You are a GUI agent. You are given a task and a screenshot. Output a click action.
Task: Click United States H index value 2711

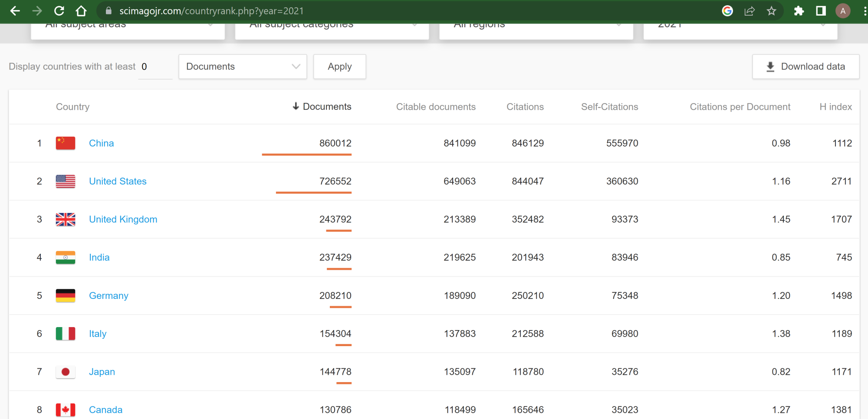[842, 181]
